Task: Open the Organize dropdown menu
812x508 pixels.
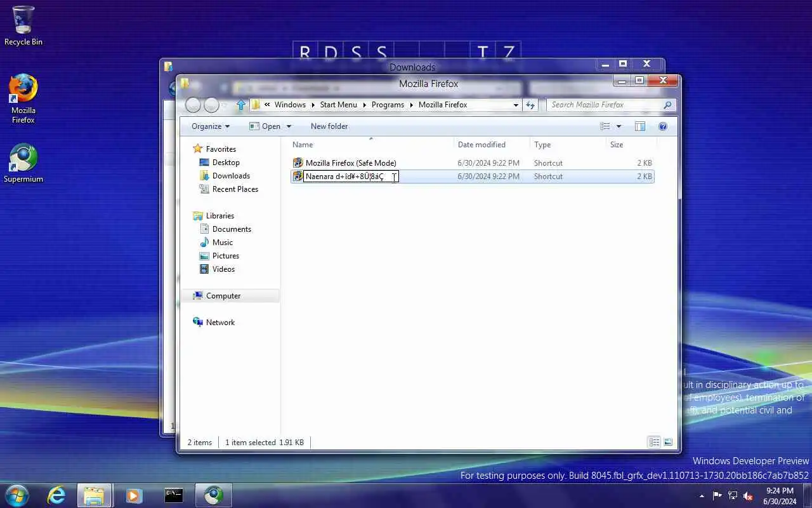Action: tap(211, 126)
